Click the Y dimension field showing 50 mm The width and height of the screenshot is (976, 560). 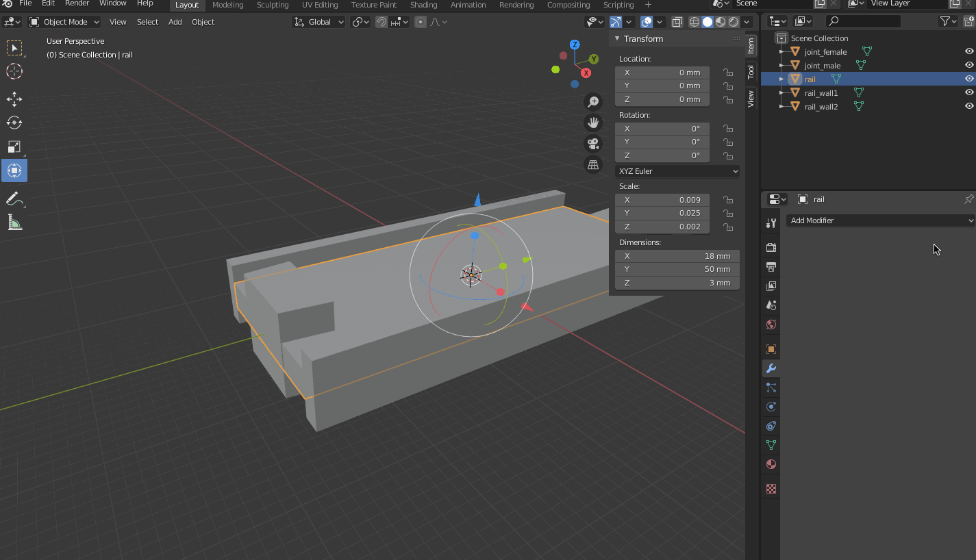point(677,269)
